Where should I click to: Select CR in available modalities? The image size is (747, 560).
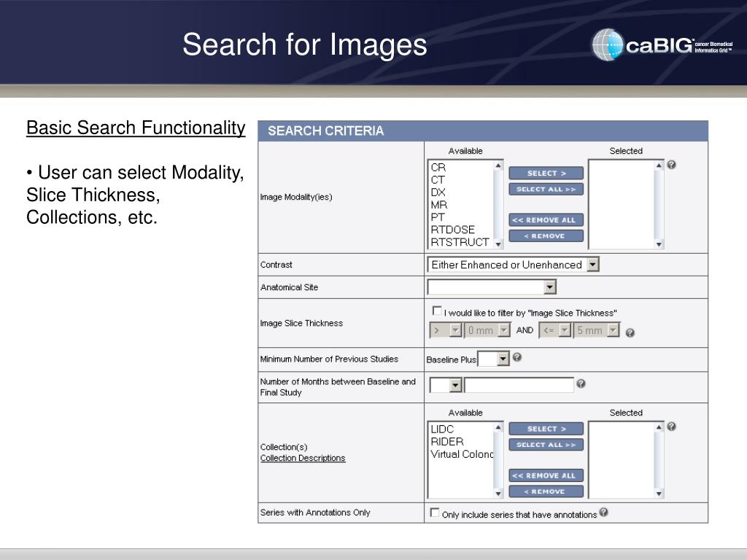(438, 168)
